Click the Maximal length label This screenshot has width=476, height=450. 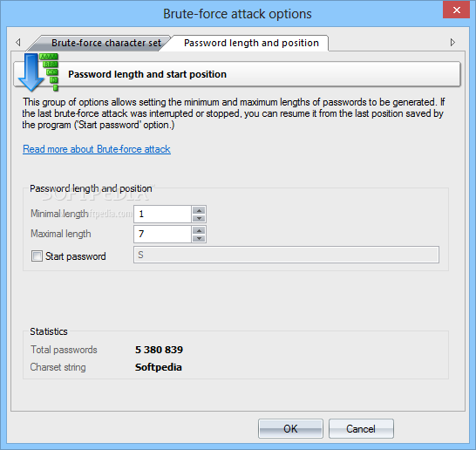[61, 234]
